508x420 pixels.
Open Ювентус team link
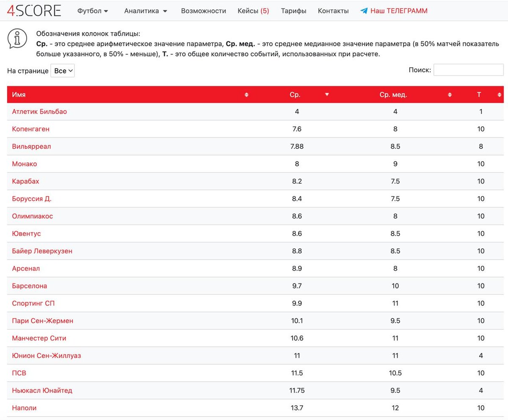[26, 233]
